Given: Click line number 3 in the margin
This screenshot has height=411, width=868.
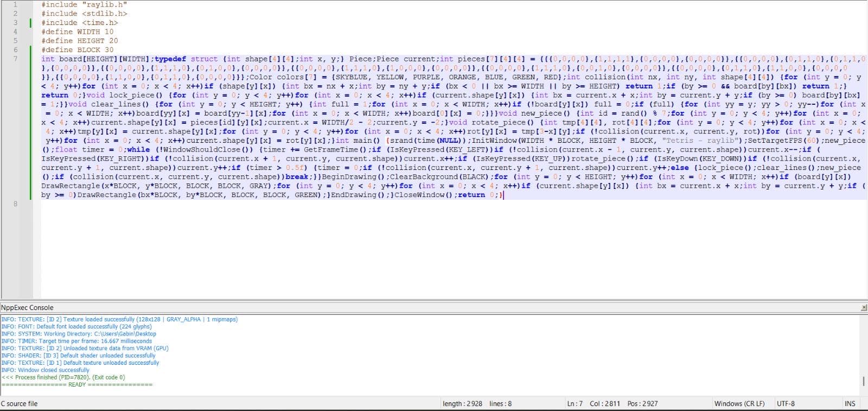Looking at the screenshot, I should tap(15, 23).
